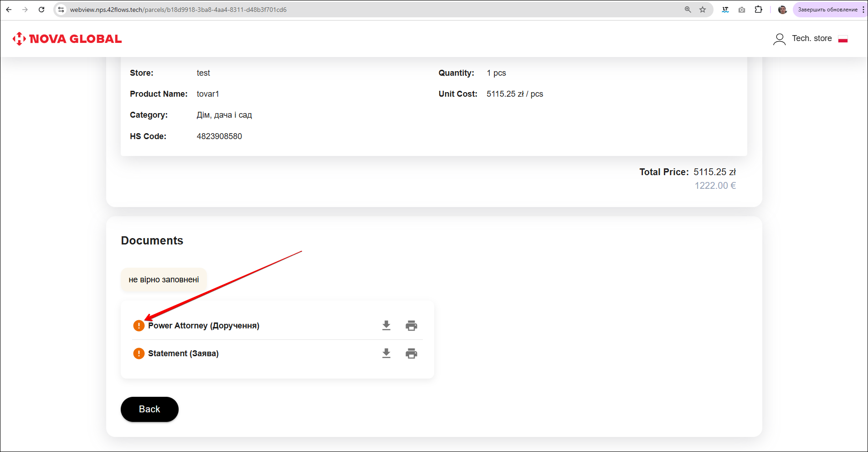Click the warning icon beside Statement
Viewport: 868px width, 452px height.
tap(139, 353)
